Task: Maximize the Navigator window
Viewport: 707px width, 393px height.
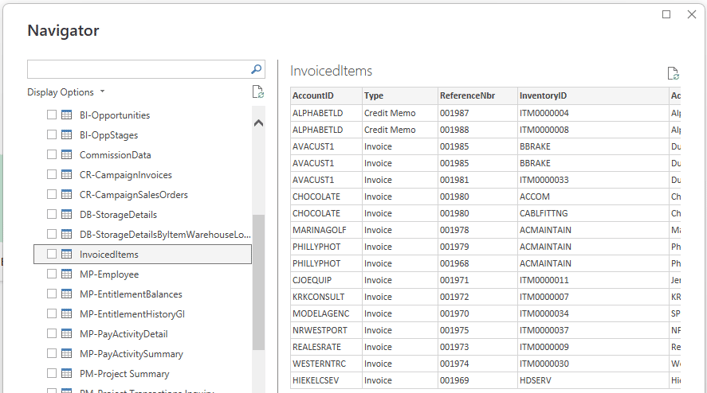Action: click(666, 14)
